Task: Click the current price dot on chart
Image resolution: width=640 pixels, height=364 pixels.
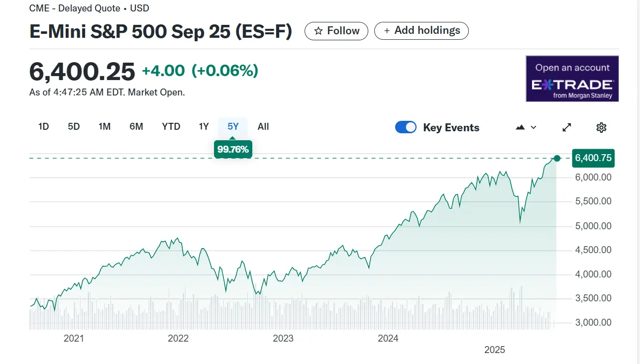Action: pos(557,158)
